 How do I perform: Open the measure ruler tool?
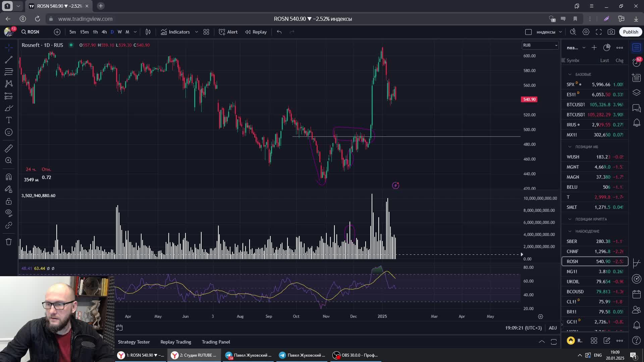pos(9,148)
